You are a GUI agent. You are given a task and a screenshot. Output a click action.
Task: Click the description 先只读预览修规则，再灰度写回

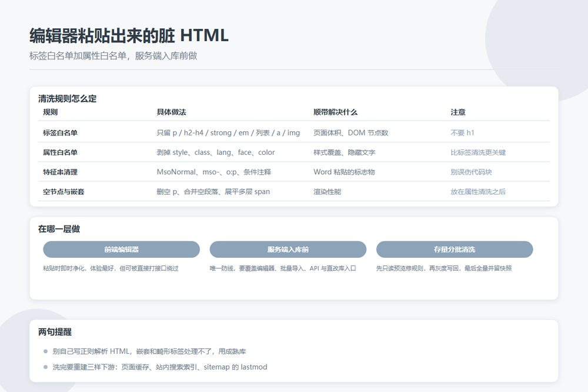[x=444, y=268]
